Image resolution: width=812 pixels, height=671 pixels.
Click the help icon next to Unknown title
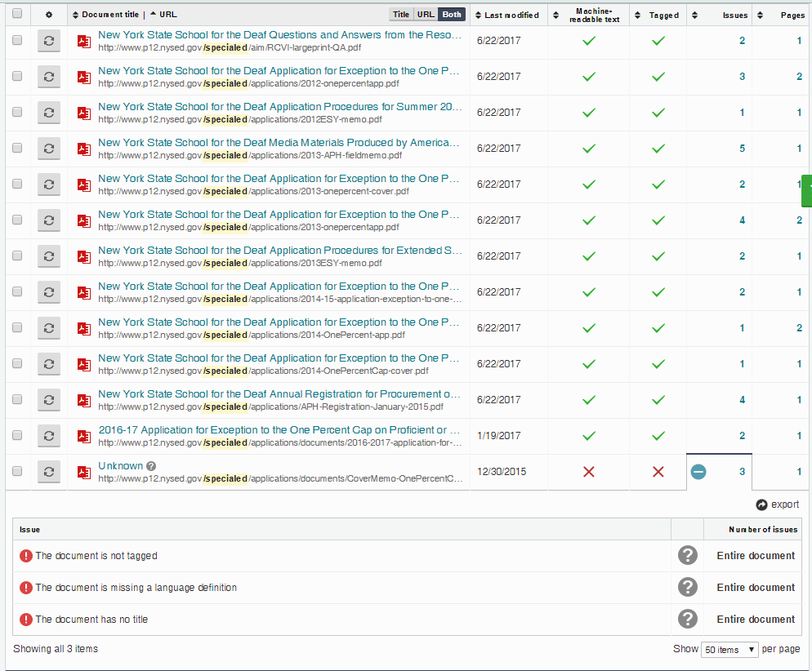click(151, 466)
